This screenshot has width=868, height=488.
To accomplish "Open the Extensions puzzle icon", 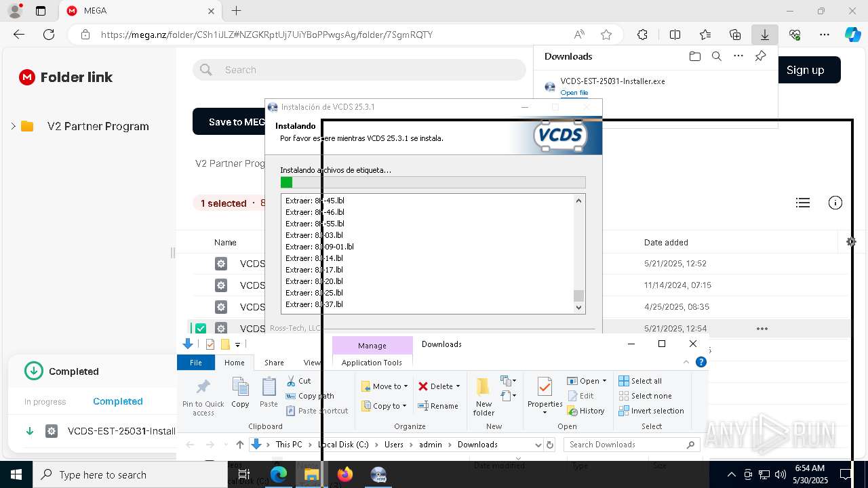I will pyautogui.click(x=642, y=35).
